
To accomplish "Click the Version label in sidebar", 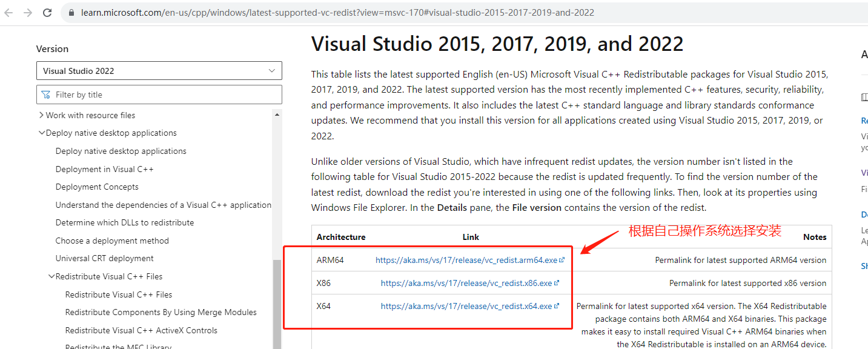I will click(x=52, y=49).
